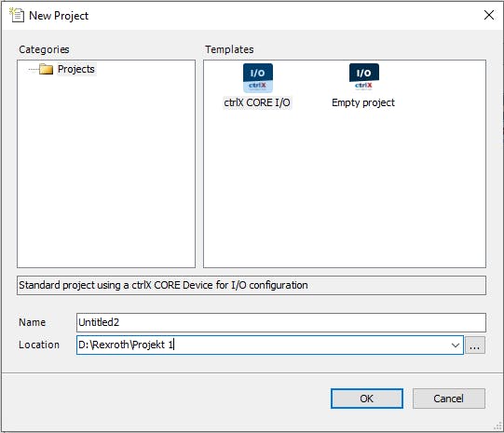Select the ctrlX CORE I/O template icon
Screen dimensions: 504x433
pos(258,77)
